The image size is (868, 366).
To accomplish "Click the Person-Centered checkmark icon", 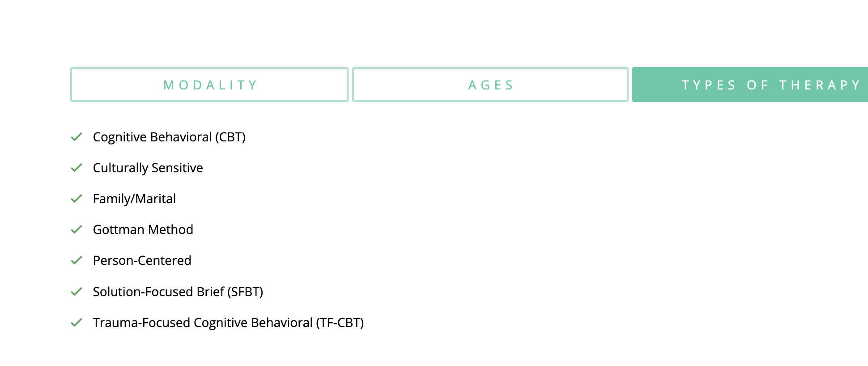I will point(77,260).
